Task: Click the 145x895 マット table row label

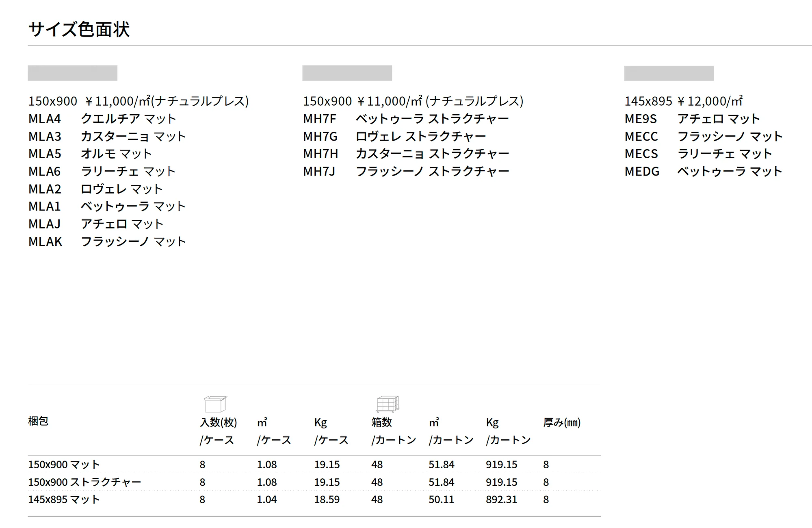Action: [64, 500]
